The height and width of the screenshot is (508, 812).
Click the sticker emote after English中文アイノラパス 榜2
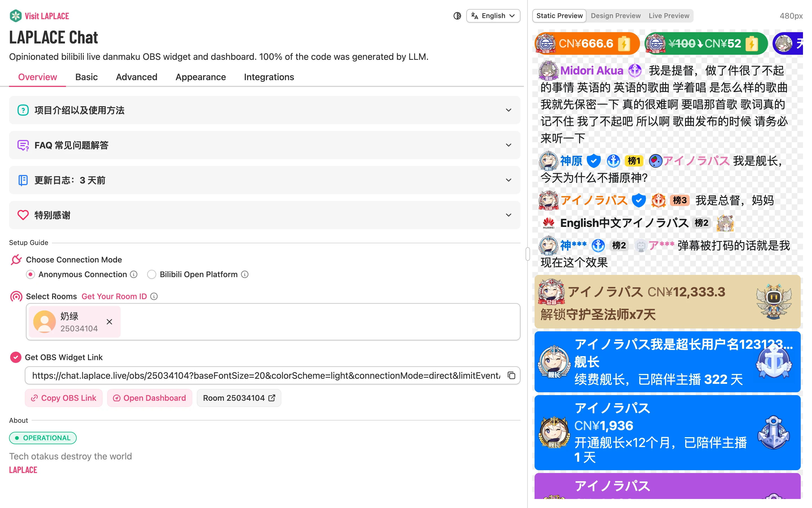click(725, 223)
